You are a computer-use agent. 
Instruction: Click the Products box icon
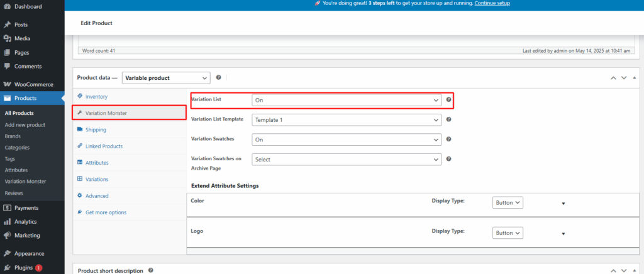tap(7, 98)
